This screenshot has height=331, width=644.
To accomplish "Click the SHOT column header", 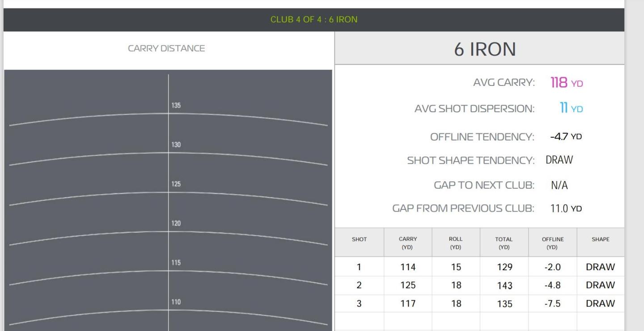I will coord(359,239).
